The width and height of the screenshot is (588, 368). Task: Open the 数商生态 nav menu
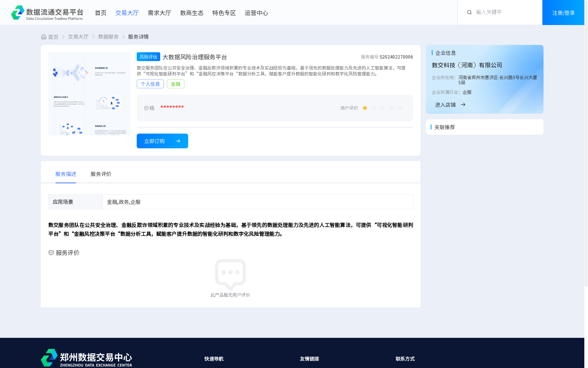[x=192, y=13]
